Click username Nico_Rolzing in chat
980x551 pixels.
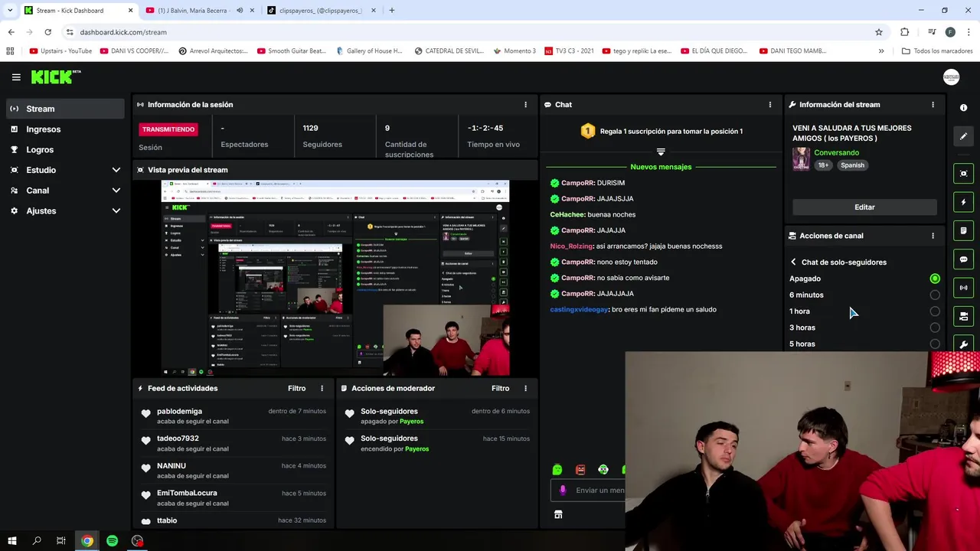(x=571, y=246)
